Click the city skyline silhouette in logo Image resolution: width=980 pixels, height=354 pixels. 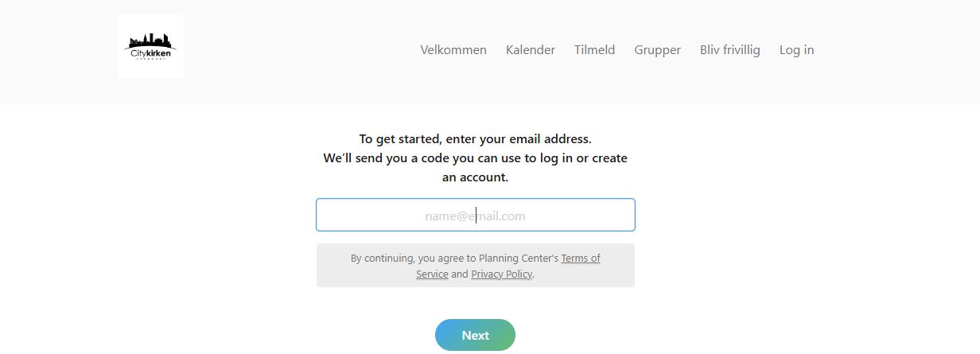coord(150,40)
